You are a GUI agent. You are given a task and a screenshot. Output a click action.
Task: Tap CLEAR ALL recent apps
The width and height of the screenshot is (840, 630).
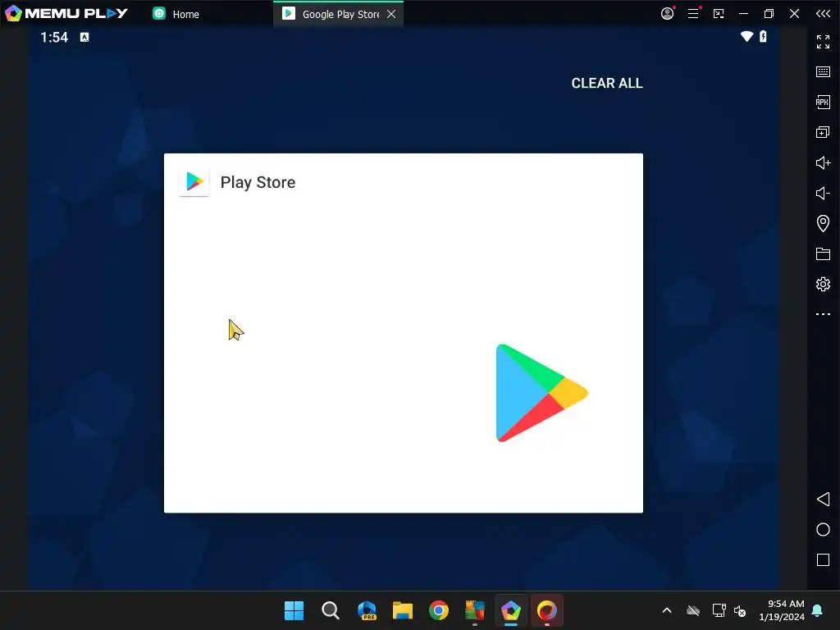(x=607, y=83)
